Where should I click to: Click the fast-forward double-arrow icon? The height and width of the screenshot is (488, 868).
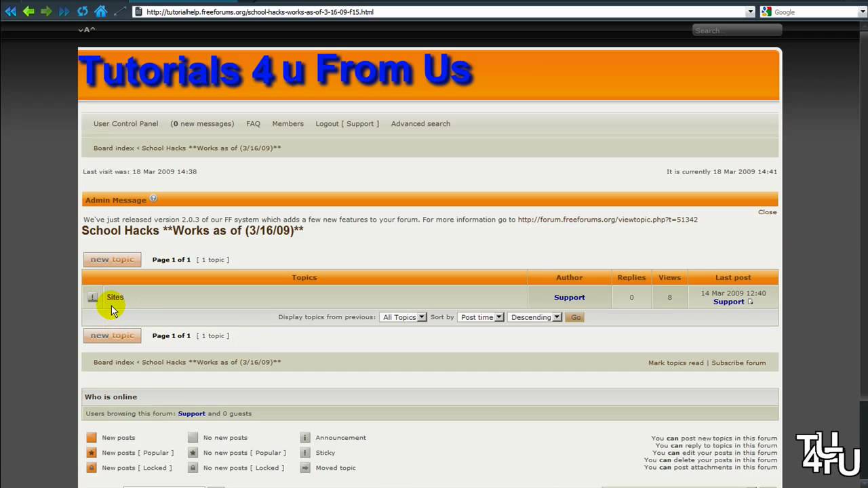[x=64, y=12]
